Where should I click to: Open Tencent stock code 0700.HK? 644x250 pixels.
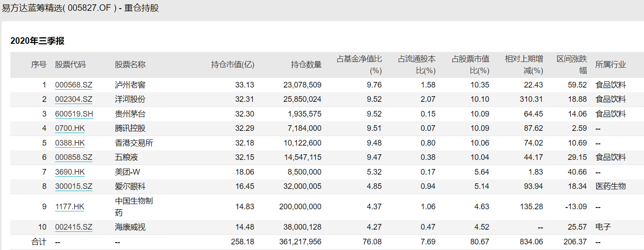coord(69,128)
